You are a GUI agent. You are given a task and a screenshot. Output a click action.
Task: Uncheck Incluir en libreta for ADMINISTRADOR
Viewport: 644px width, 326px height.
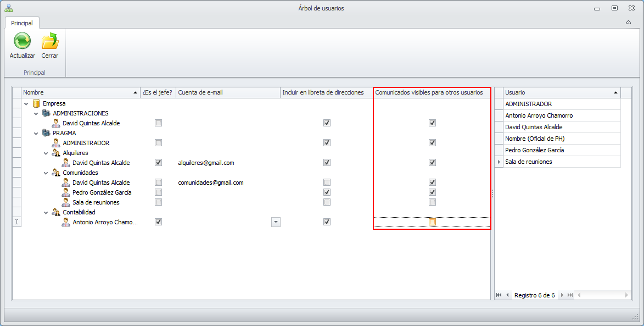point(327,142)
